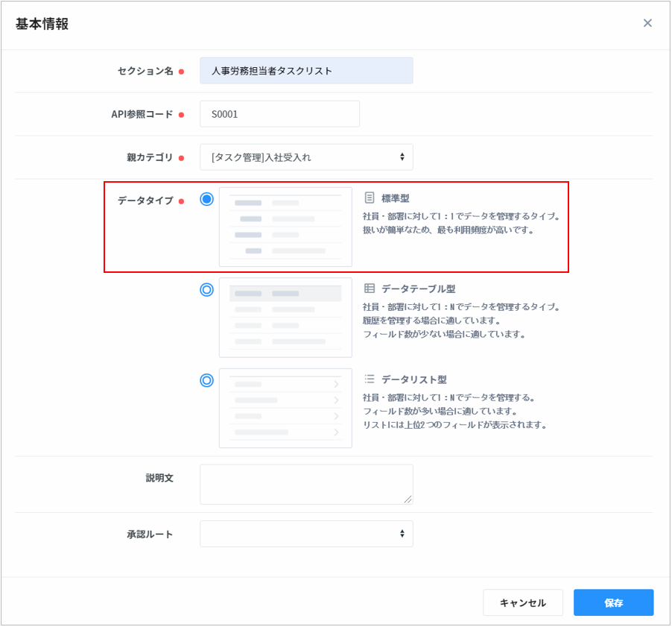Click the 標準型 preview thumbnail
Image resolution: width=672 pixels, height=627 pixels.
pyautogui.click(x=285, y=227)
